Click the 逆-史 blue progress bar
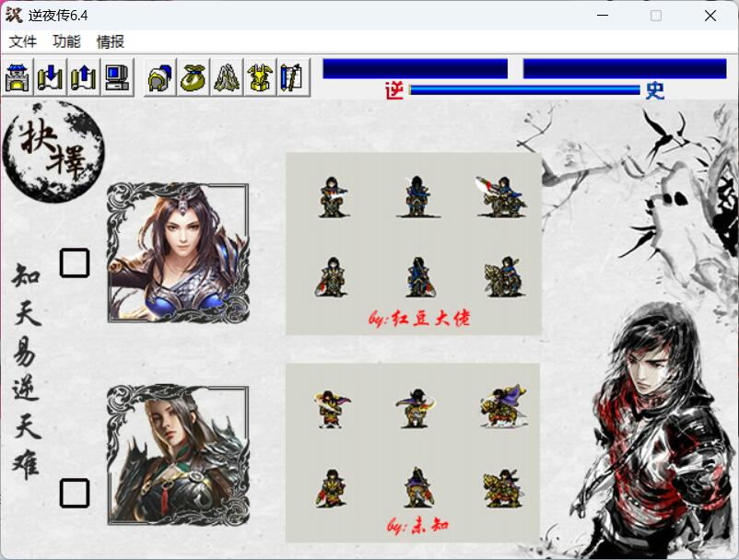739x560 pixels. 524,90
